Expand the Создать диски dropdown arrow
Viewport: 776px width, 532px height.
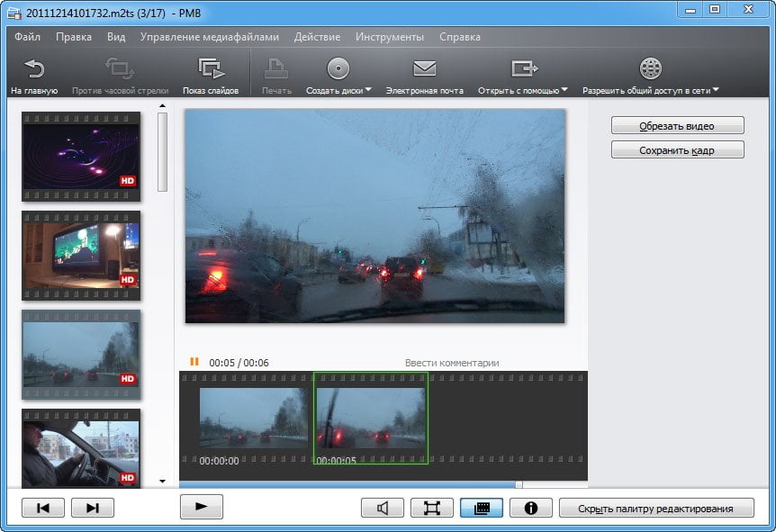[x=368, y=90]
